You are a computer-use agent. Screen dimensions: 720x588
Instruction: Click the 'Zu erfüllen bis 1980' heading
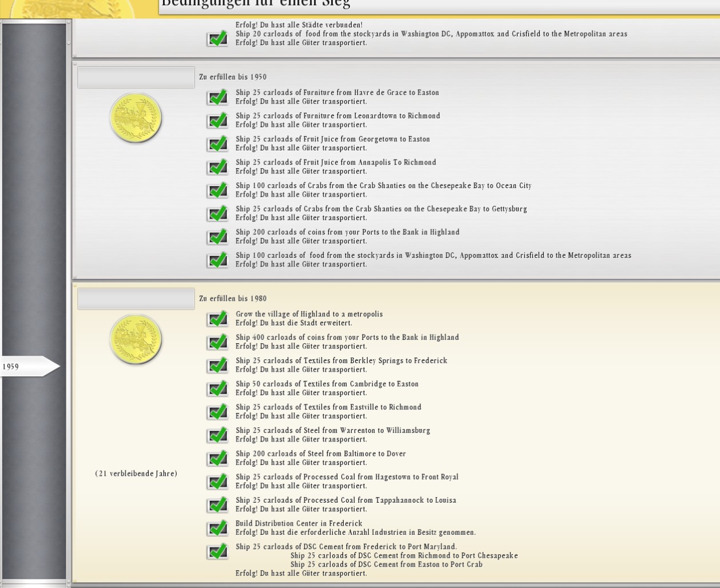click(x=233, y=299)
